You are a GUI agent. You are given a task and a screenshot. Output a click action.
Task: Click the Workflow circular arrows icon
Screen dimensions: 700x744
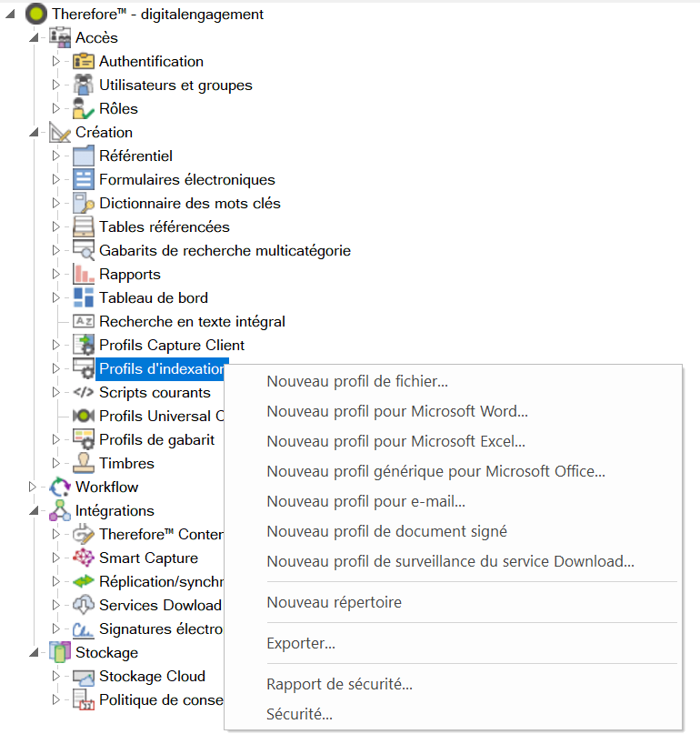(60, 488)
